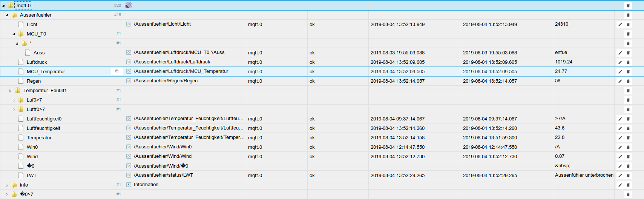Click the value 43.6 for Luftfeuchtigkeit
Viewport: 644px width, 199px height.
(x=560, y=128)
